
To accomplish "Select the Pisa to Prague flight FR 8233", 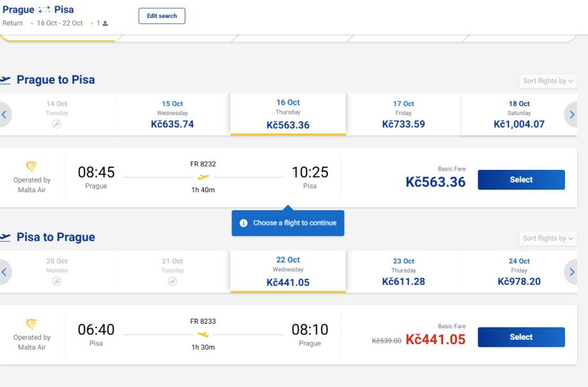I will 521,337.
